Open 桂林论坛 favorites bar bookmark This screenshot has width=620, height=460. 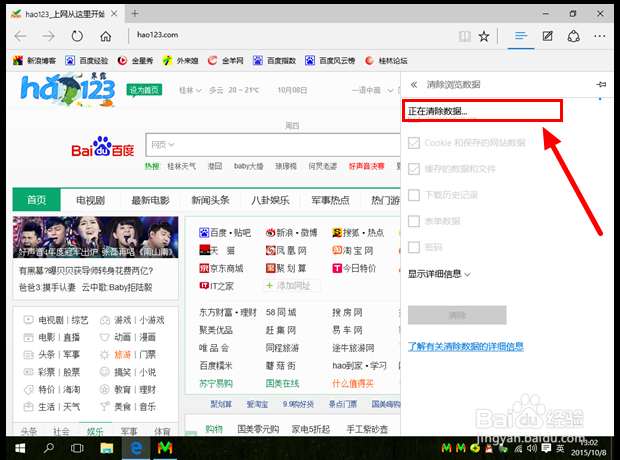point(386,61)
